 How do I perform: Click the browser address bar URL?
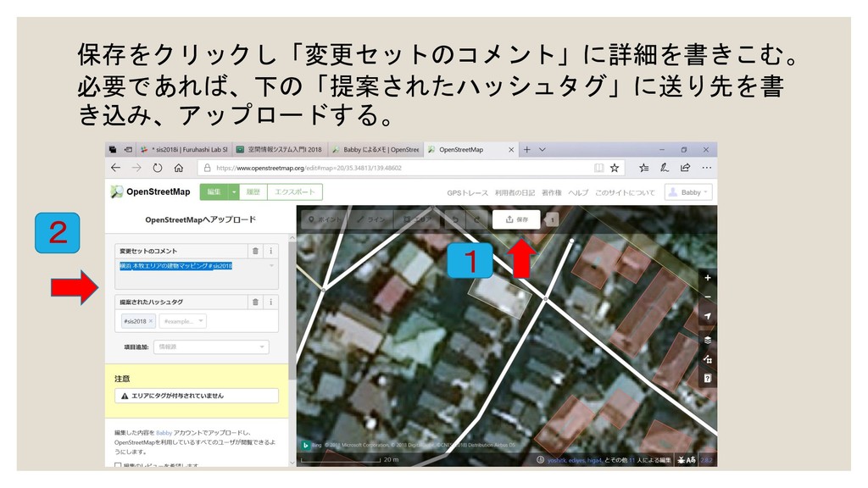[x=309, y=168]
